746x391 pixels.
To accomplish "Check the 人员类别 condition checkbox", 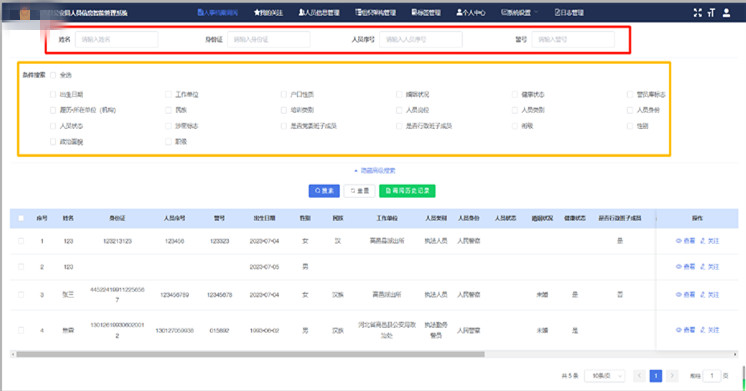I will [515, 110].
